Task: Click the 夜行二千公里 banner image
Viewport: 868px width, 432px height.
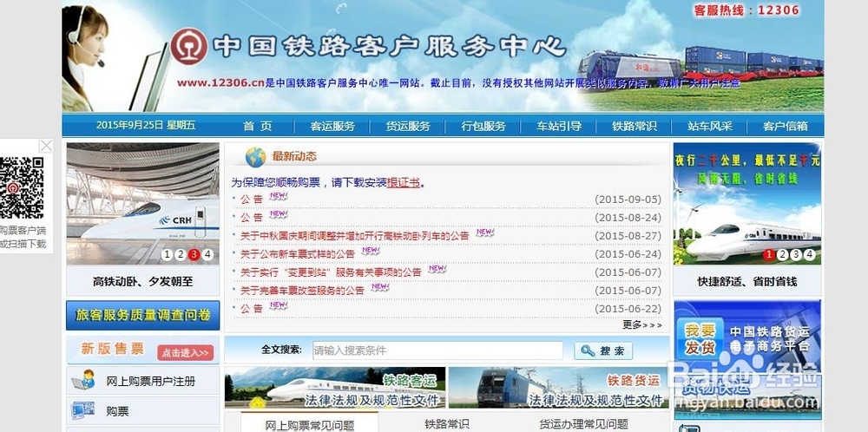Action: point(746,204)
